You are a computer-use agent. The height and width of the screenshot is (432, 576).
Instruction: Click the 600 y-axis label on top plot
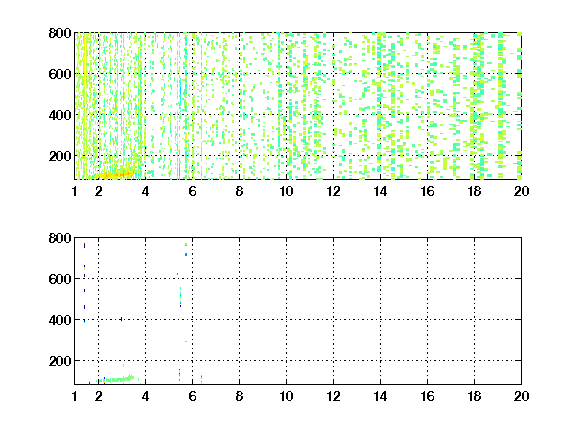(x=60, y=74)
